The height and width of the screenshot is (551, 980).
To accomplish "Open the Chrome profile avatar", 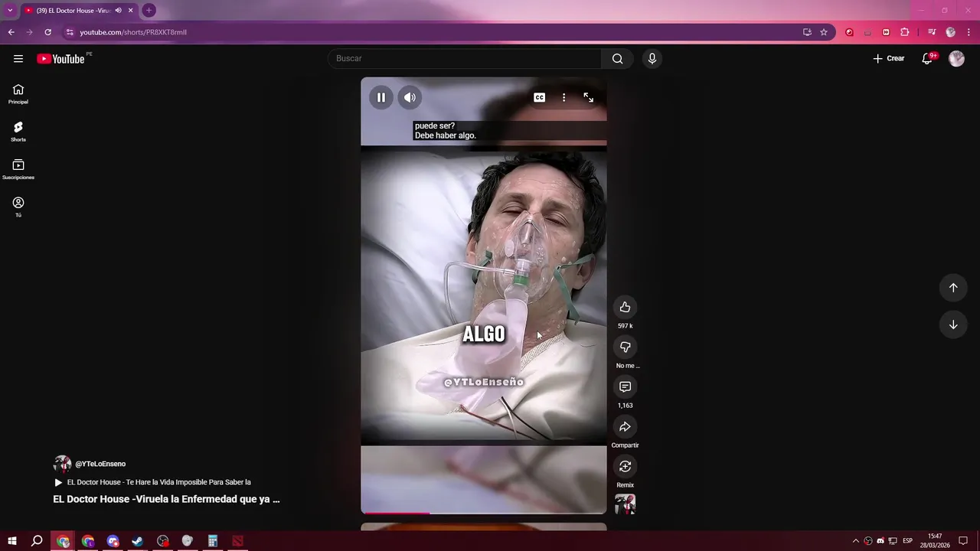I will pyautogui.click(x=950, y=32).
